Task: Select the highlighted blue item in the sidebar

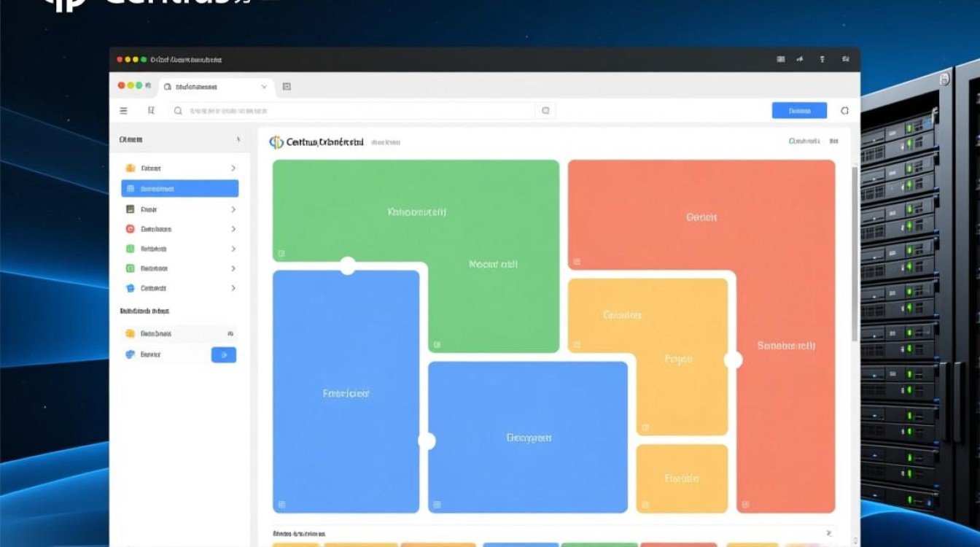Action: pyautogui.click(x=179, y=189)
